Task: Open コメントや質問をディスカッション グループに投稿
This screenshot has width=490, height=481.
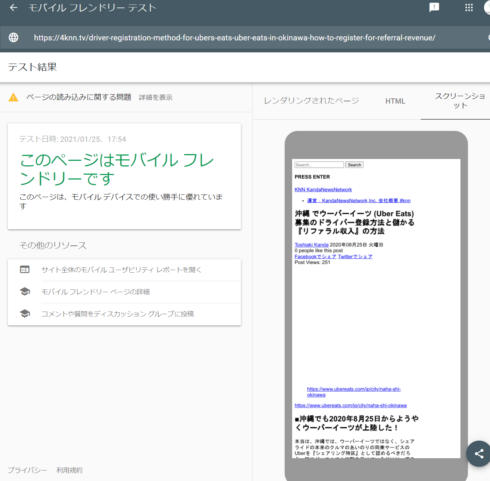Action: pyautogui.click(x=117, y=314)
